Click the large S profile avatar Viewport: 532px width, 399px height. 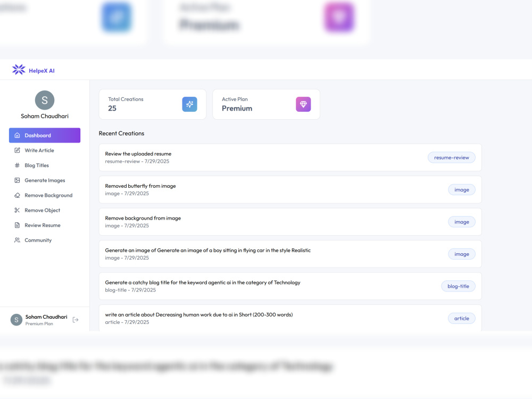click(x=45, y=100)
